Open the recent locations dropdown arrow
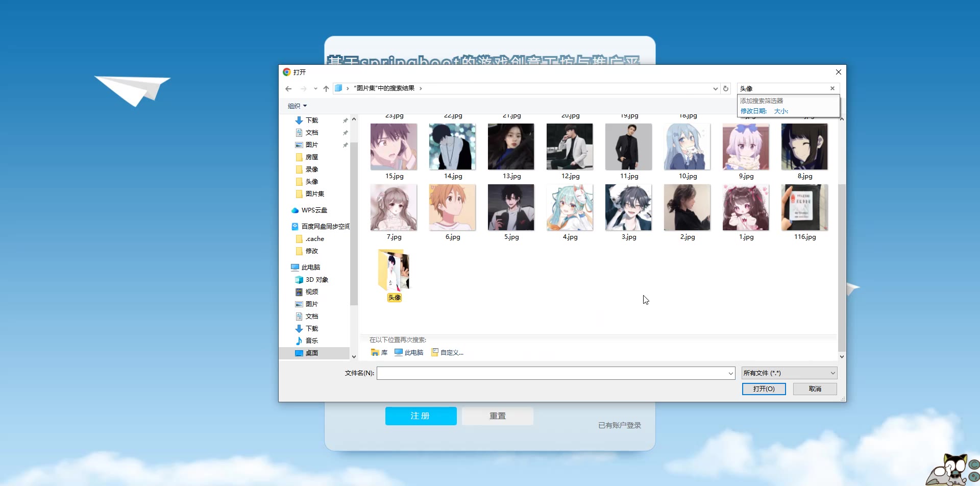 click(315, 89)
